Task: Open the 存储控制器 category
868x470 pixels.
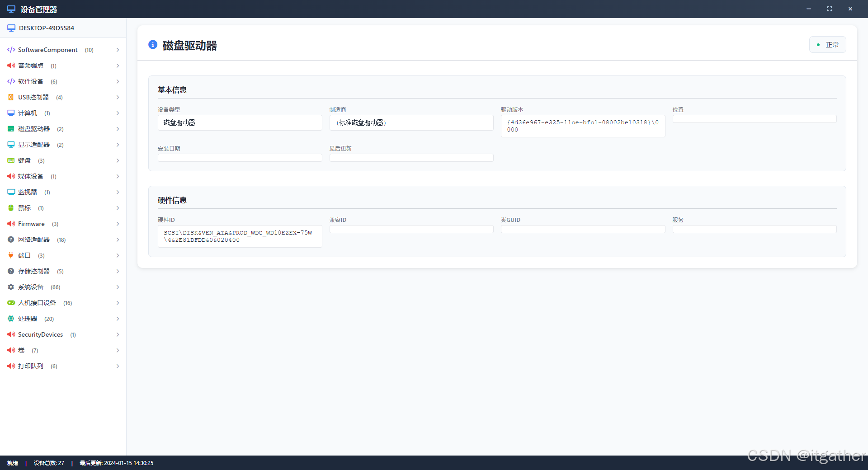Action: click(x=63, y=271)
